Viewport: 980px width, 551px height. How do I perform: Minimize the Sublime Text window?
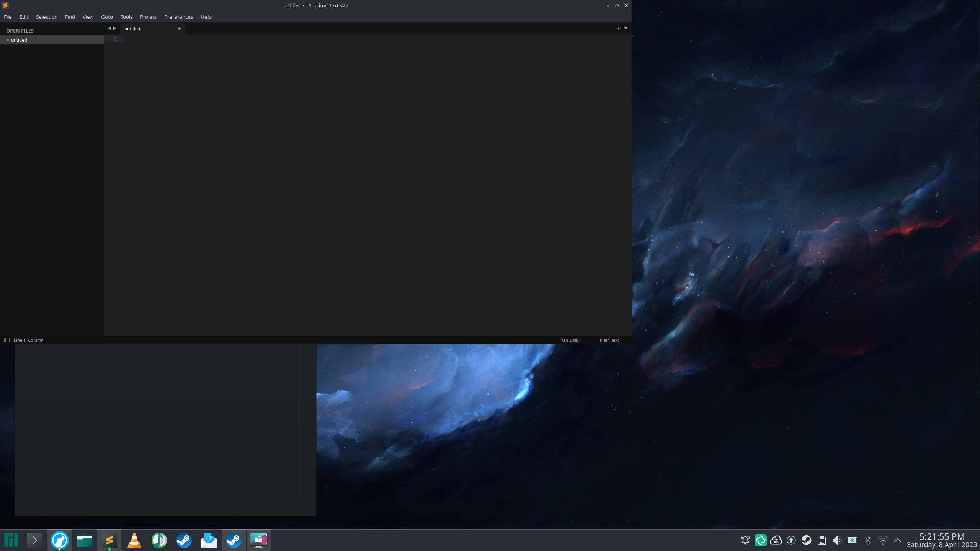(x=608, y=5)
